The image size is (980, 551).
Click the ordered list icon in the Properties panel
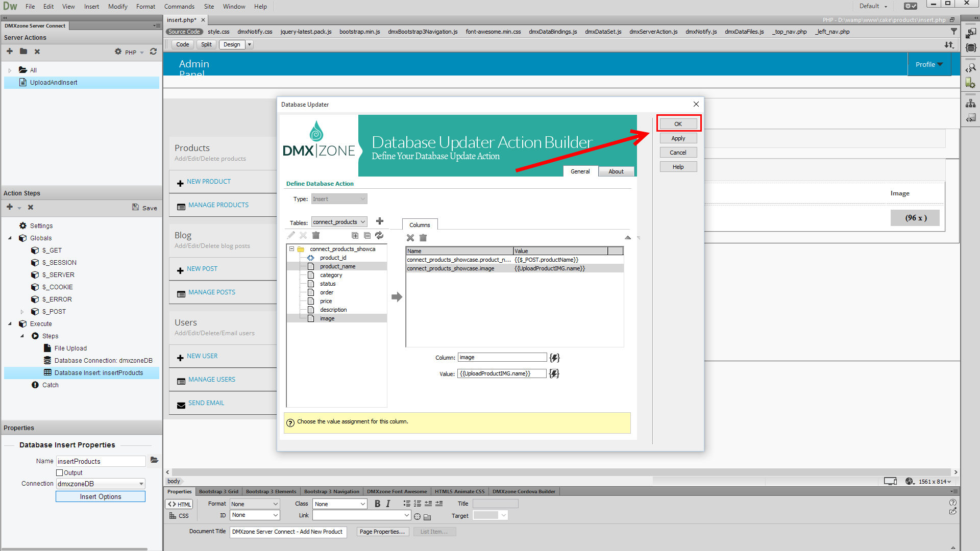pyautogui.click(x=418, y=504)
